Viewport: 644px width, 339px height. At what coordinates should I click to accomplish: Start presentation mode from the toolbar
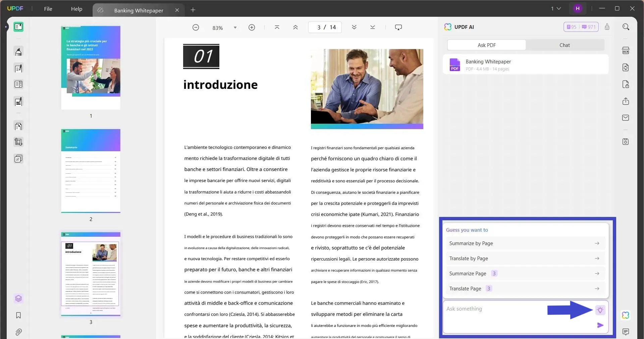coord(398,27)
